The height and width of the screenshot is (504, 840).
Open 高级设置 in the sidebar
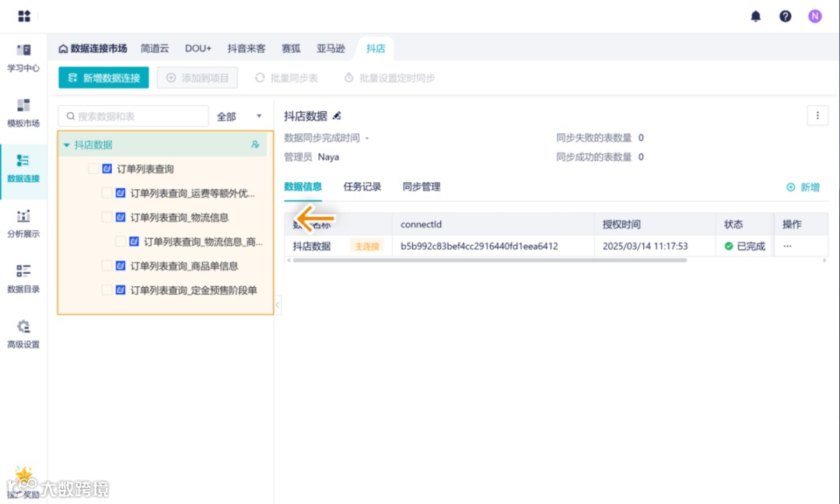(23, 334)
